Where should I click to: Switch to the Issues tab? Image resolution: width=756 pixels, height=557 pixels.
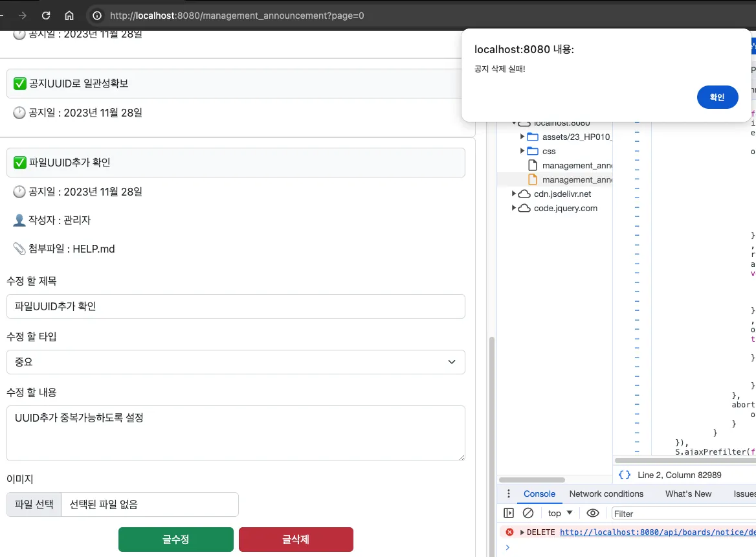744,494
